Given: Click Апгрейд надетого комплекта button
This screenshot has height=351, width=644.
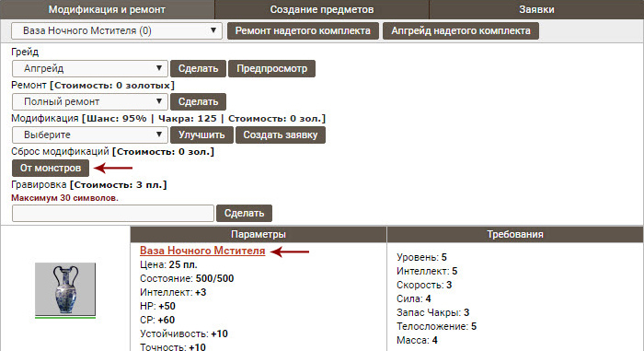Looking at the screenshot, I should [x=460, y=30].
